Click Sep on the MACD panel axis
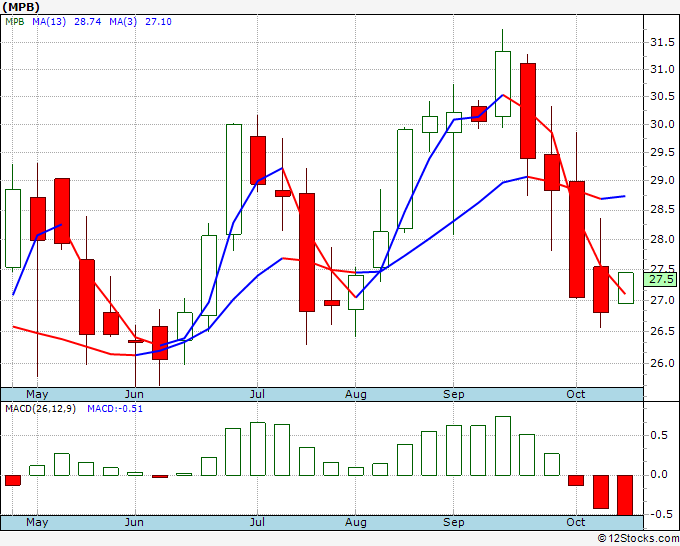680x546 pixels. (454, 522)
